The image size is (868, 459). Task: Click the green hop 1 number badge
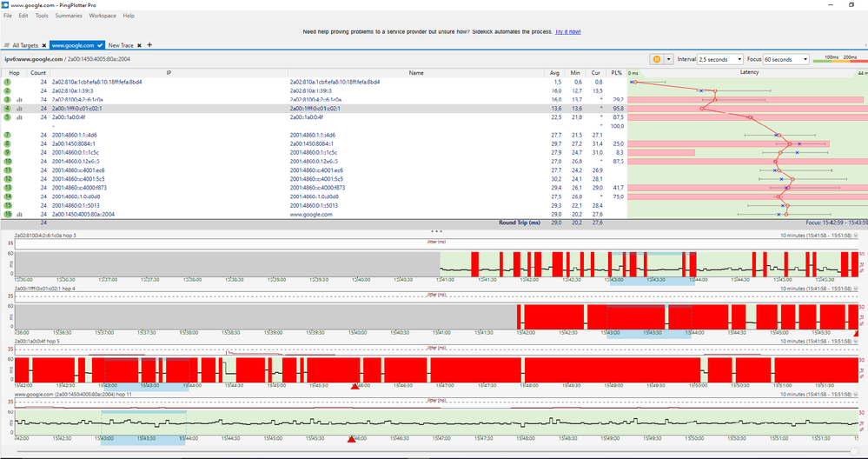pyautogui.click(x=7, y=82)
